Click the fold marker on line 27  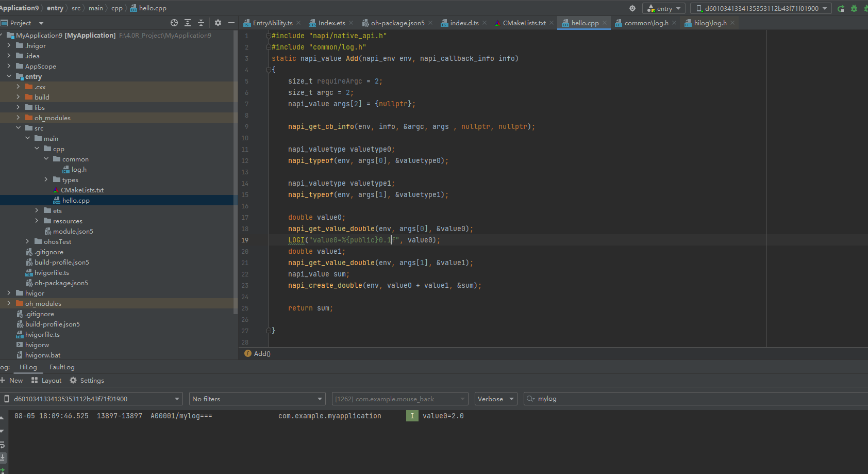[269, 331]
